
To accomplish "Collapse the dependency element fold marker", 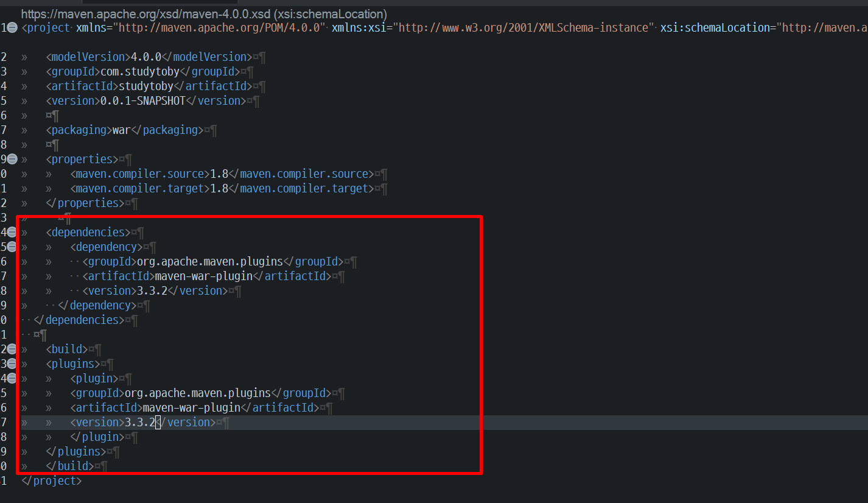I will point(12,247).
